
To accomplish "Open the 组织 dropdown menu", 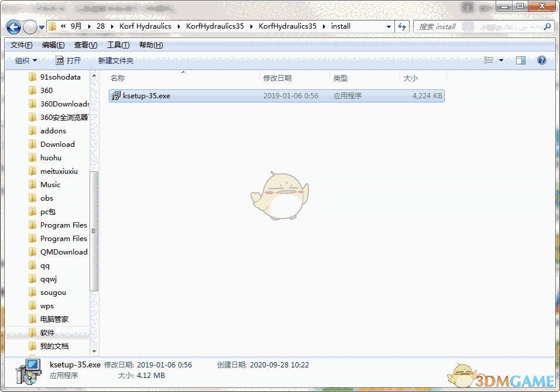I will coord(26,61).
